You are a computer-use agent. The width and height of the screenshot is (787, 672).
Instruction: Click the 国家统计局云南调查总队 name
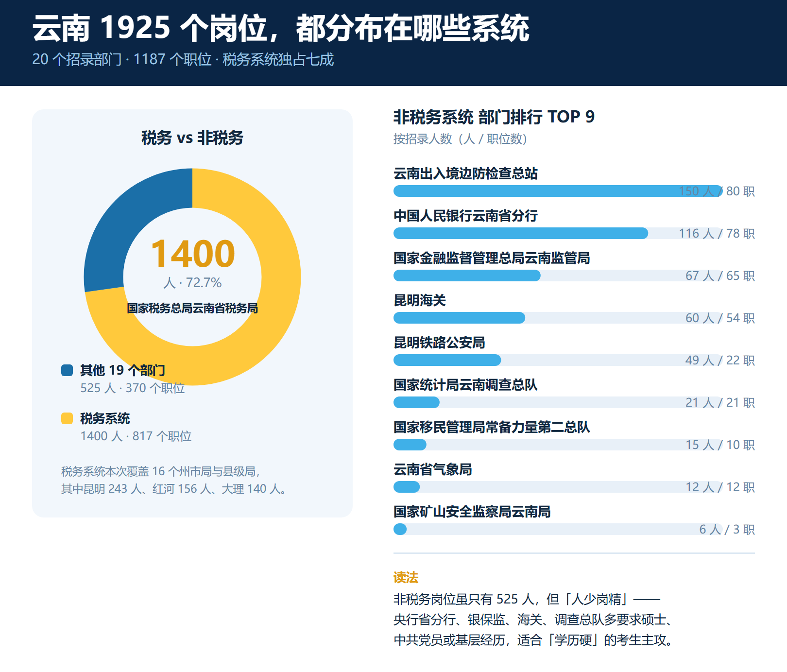pyautogui.click(x=465, y=385)
